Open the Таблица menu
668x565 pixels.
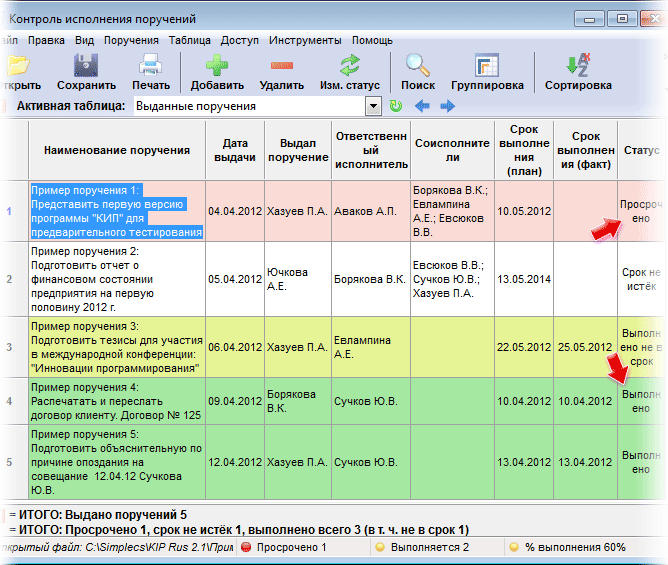click(x=190, y=40)
